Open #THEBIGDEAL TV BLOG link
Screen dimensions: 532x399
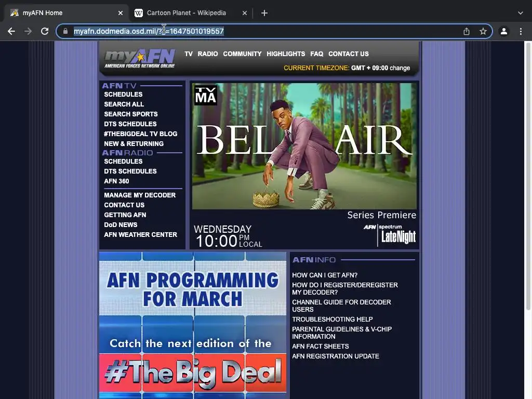point(140,134)
